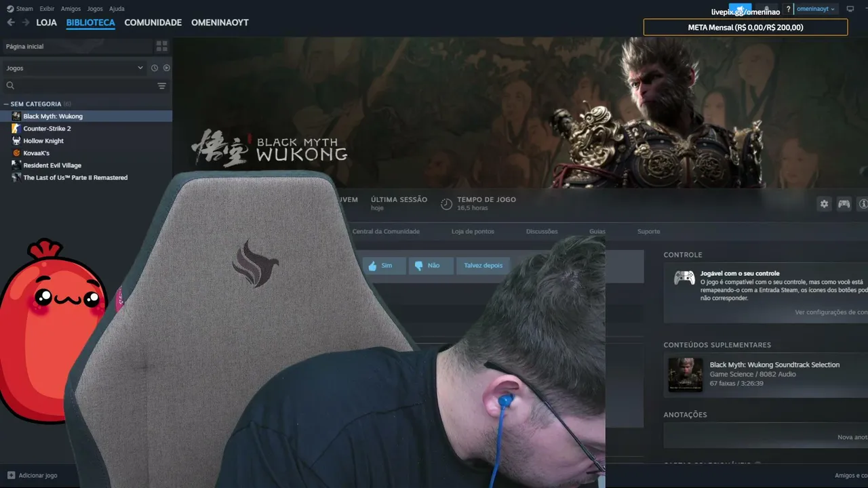The image size is (868, 488).
Task: Click the controller compatibility gamepad icon
Action: point(684,278)
